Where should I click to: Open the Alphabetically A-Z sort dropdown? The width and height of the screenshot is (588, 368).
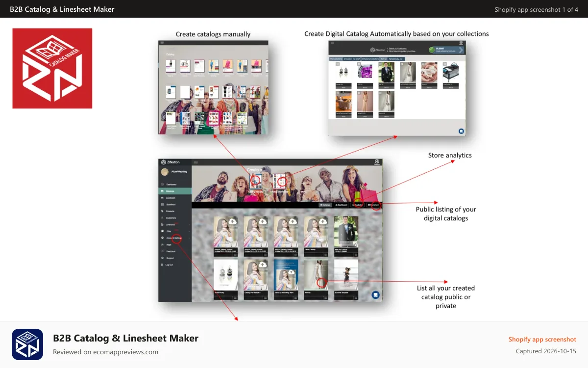tap(396, 59)
